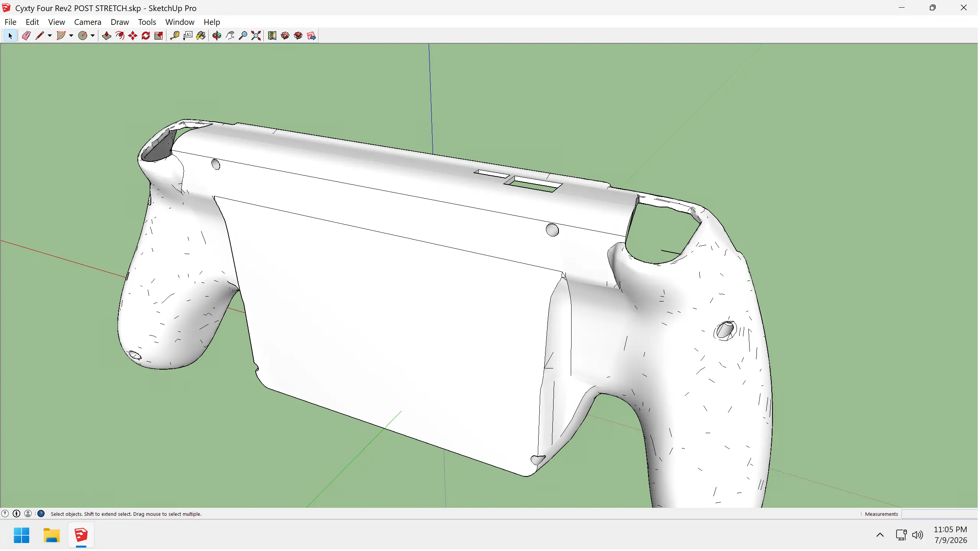Expand the Circle shape tool dropdown
The image size is (980, 551).
pos(93,36)
